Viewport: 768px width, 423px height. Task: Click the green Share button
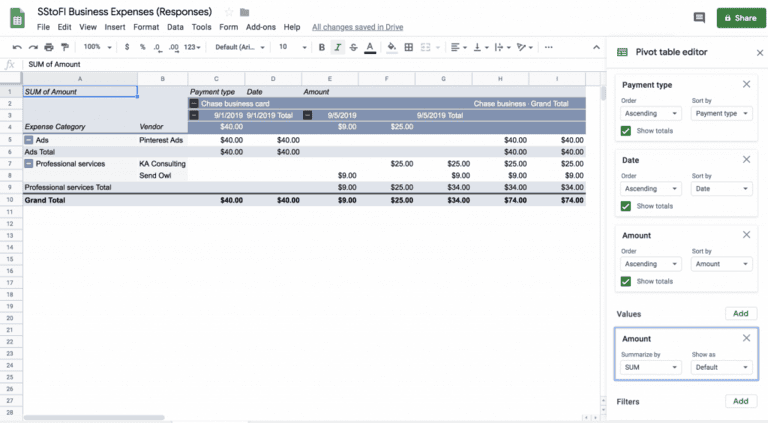pyautogui.click(x=739, y=18)
